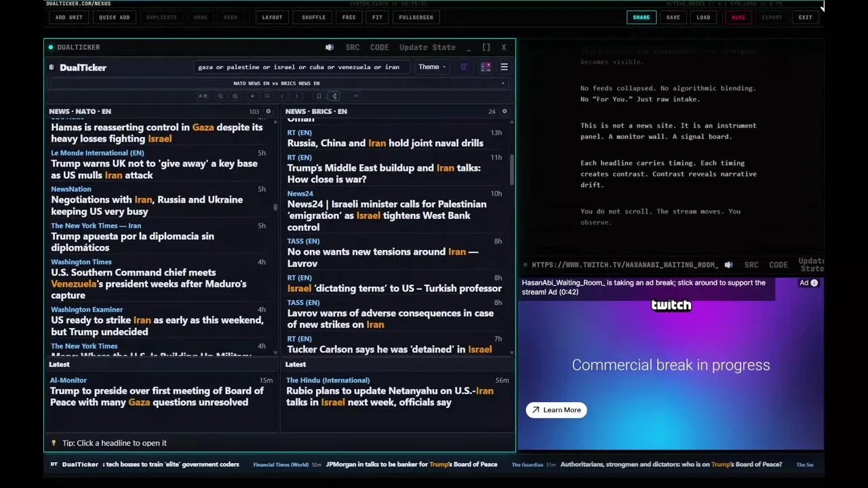Click the SHUFFLE option
Viewport: 868px width, 488px height.
point(313,18)
